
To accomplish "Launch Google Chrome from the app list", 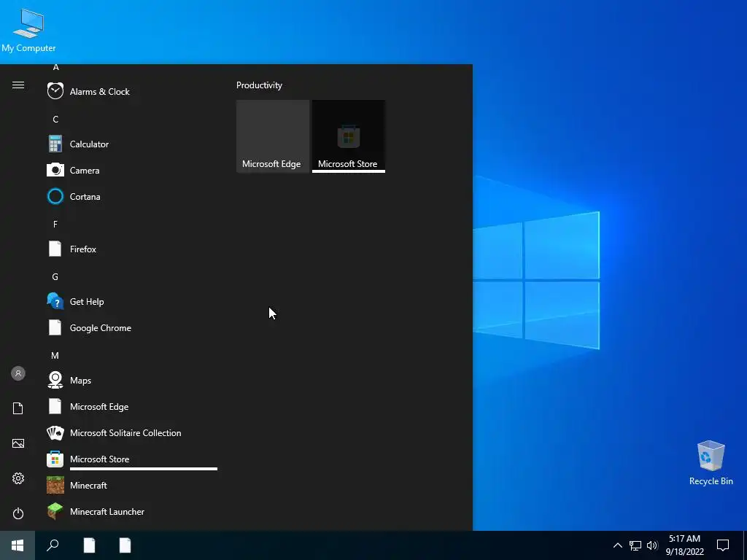I will click(x=132, y=327).
